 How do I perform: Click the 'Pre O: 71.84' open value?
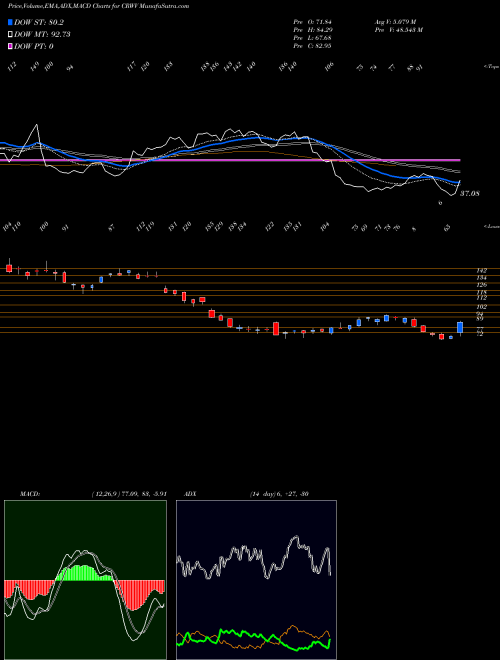pos(312,21)
